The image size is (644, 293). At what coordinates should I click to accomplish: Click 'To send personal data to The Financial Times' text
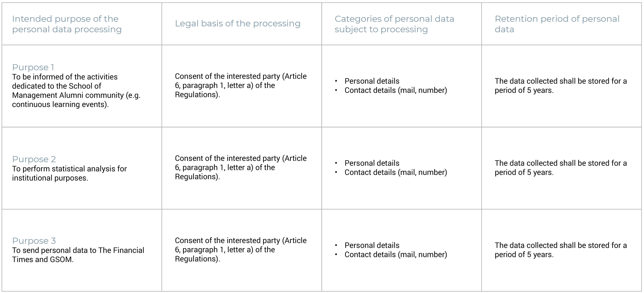click(78, 255)
